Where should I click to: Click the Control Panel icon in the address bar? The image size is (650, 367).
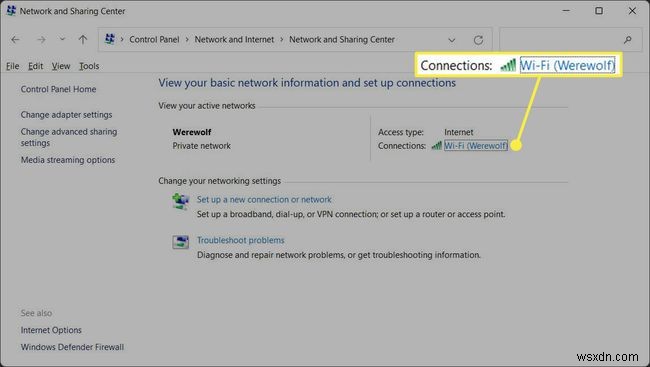[x=110, y=39]
